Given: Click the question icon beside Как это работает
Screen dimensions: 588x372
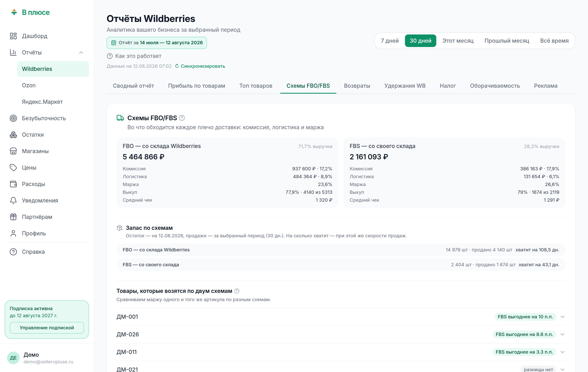Looking at the screenshot, I should [110, 56].
